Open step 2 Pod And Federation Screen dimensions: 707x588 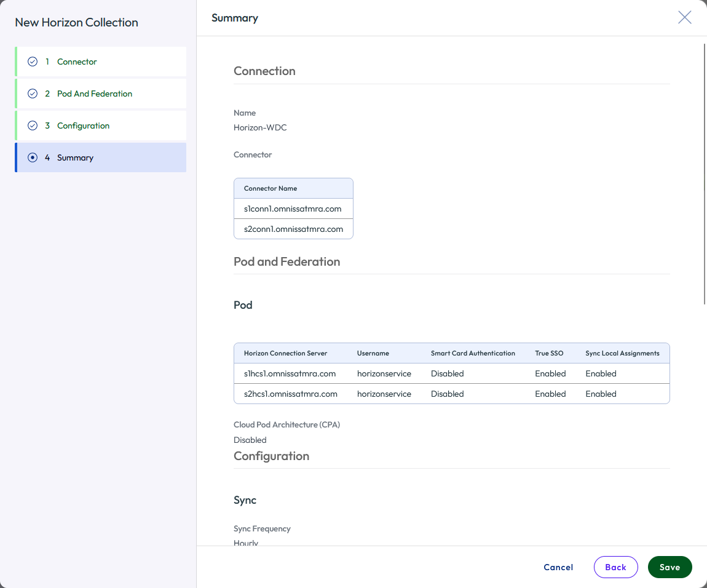[x=95, y=93]
